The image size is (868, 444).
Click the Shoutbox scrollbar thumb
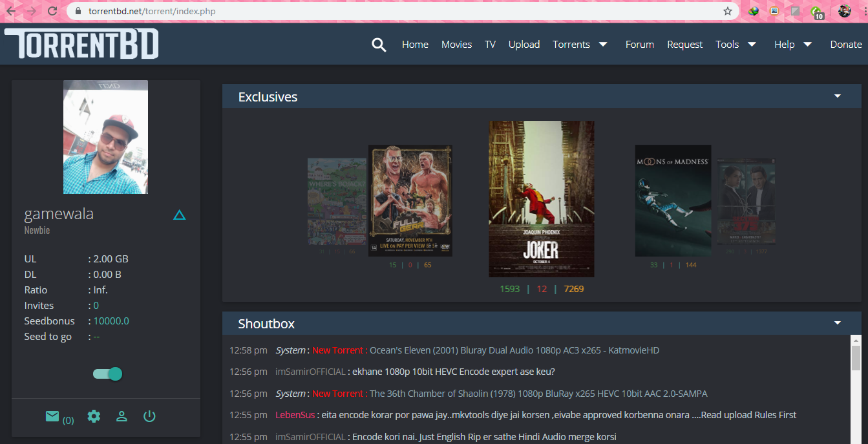856,357
